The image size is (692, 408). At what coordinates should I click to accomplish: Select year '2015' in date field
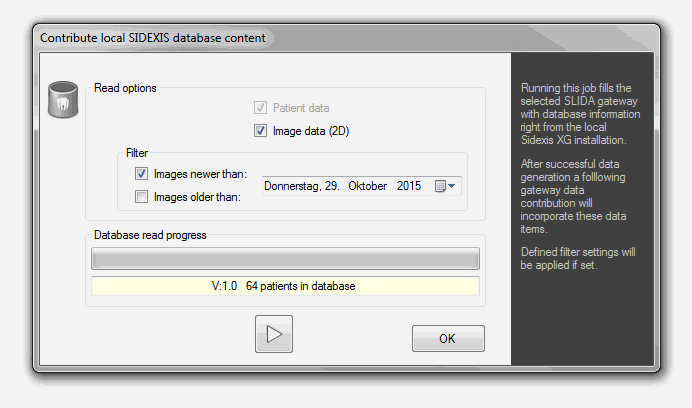(409, 186)
